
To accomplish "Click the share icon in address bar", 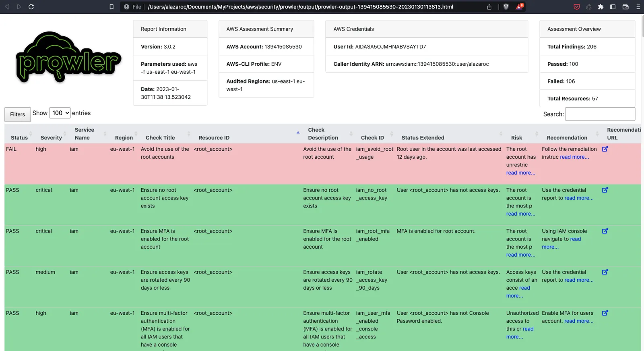I will point(489,7).
